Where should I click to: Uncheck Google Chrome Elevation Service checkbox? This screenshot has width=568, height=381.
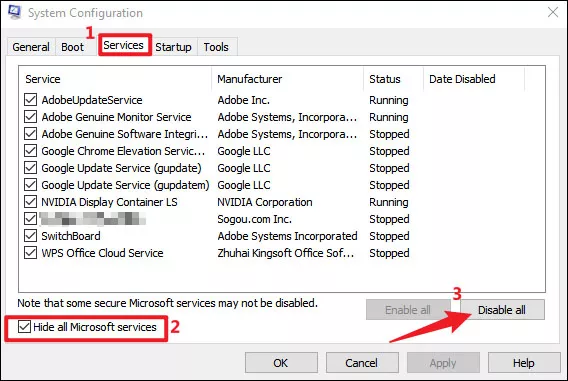pos(30,151)
